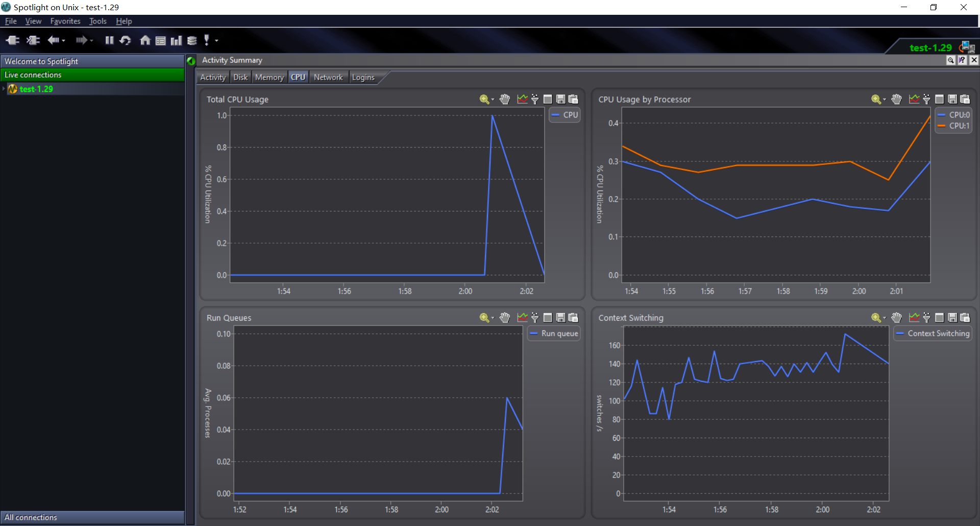The width and height of the screenshot is (980, 526).
Task: Click the test-1.29 connection label at top right
Action: pyautogui.click(x=930, y=47)
